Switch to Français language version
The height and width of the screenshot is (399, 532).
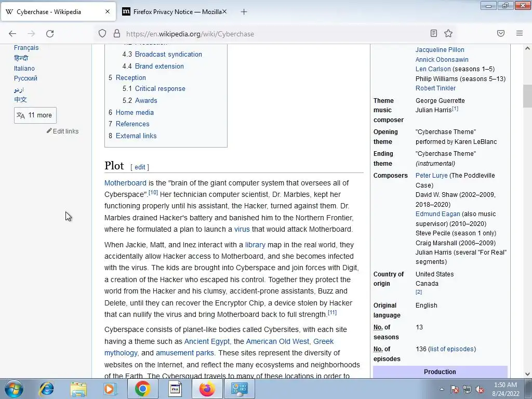26,48
